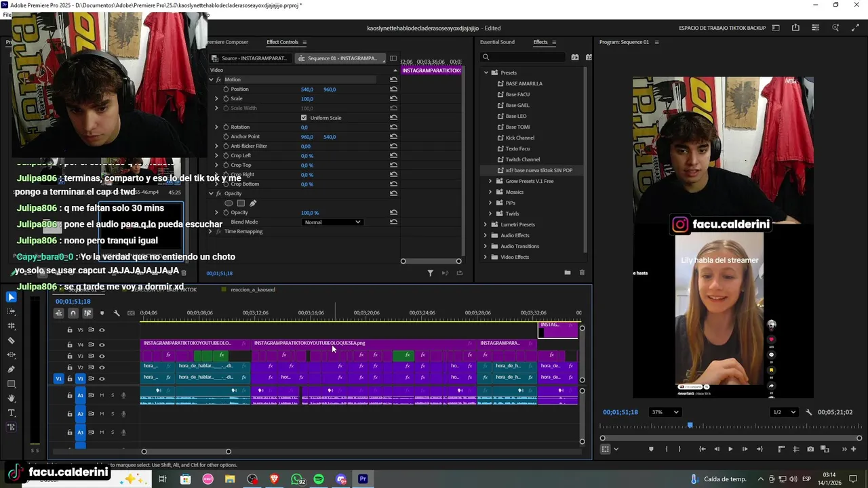Solo audio track A2

click(x=113, y=413)
